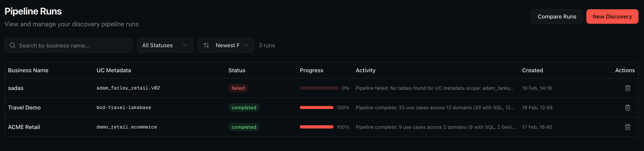Click trash icon for ACME Retail
The height and width of the screenshot is (151, 644).
pyautogui.click(x=628, y=127)
